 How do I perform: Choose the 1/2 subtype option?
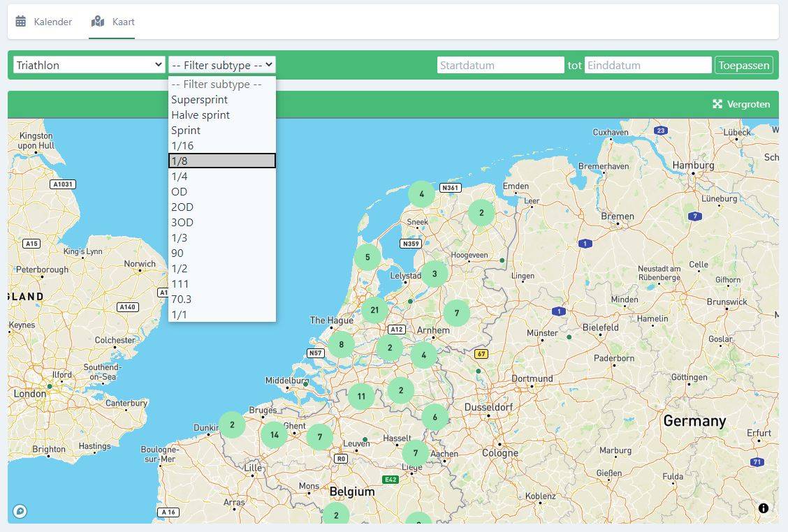[222, 268]
